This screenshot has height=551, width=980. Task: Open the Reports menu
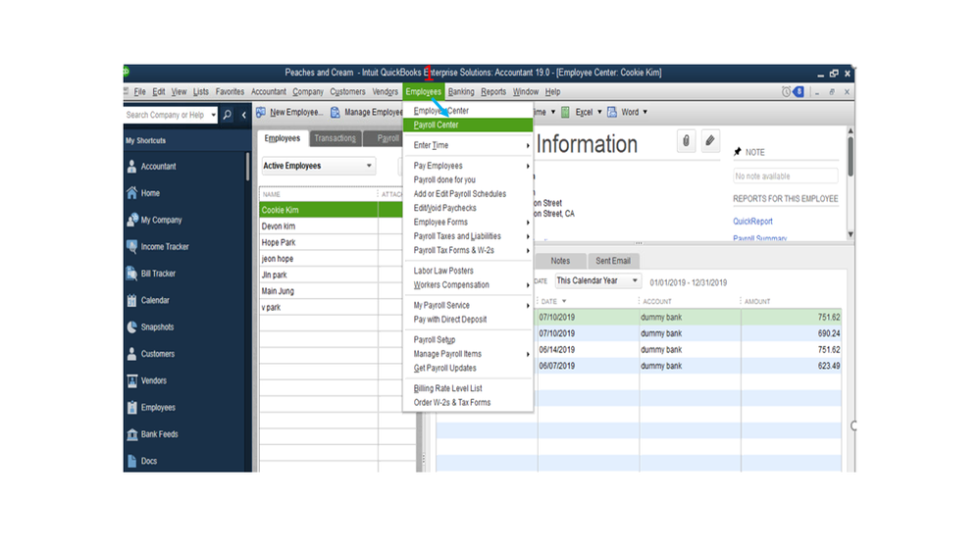click(x=493, y=92)
